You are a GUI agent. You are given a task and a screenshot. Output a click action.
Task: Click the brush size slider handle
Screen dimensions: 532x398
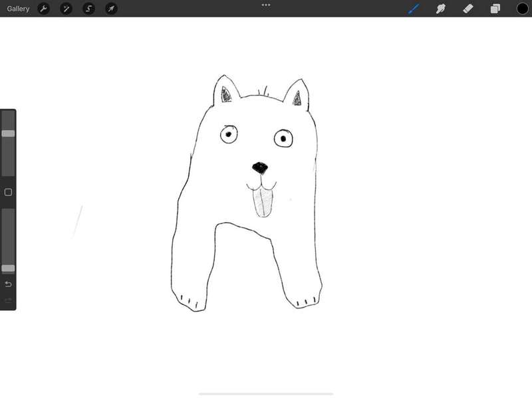(x=8, y=134)
